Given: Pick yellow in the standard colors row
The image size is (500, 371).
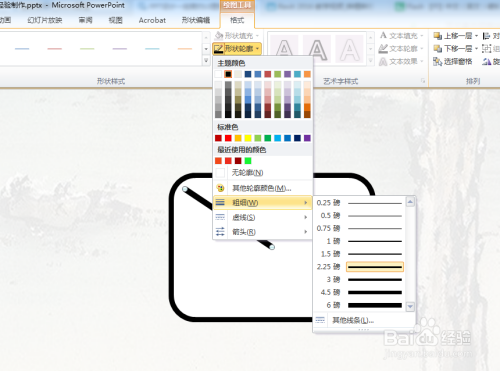Looking at the screenshot, I should click(248, 138).
